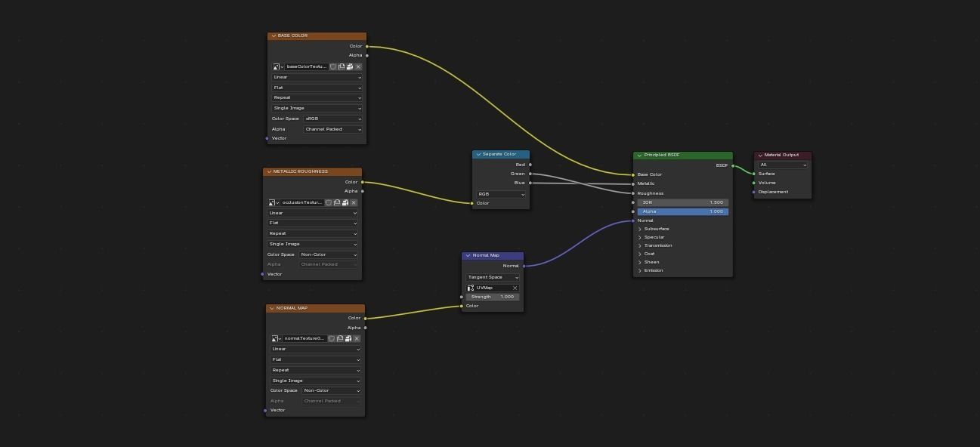Toggle fake user shield in NORMAL MAP texture node
Image resolution: width=980 pixels, height=447 pixels.
[x=332, y=338]
